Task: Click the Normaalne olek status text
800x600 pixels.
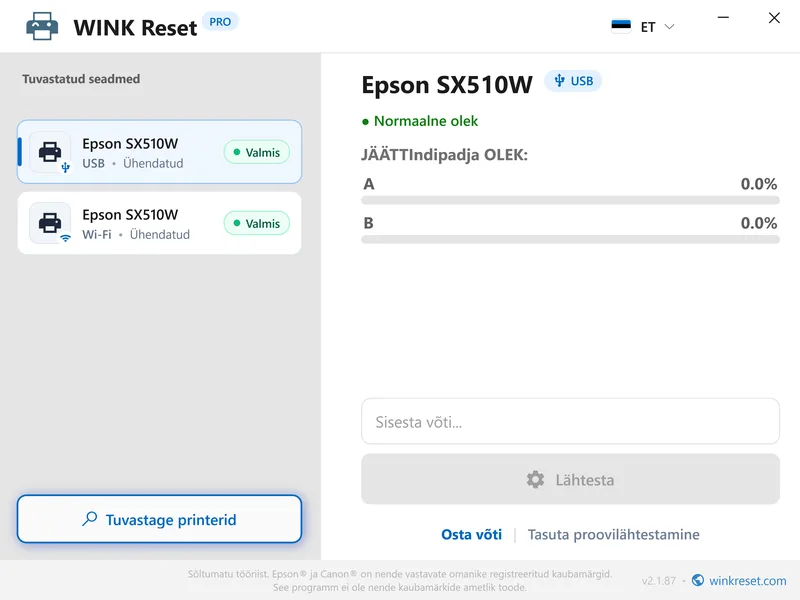Action: (x=426, y=121)
